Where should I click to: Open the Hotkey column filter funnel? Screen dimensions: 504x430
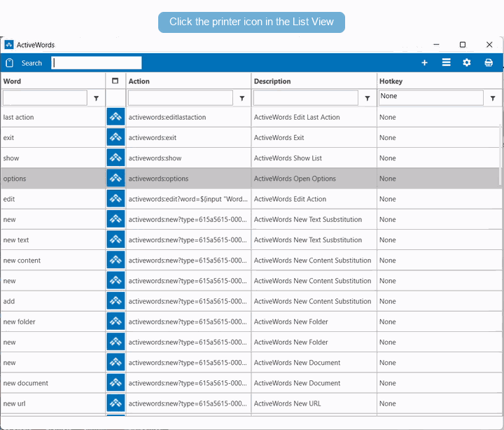[x=493, y=99]
